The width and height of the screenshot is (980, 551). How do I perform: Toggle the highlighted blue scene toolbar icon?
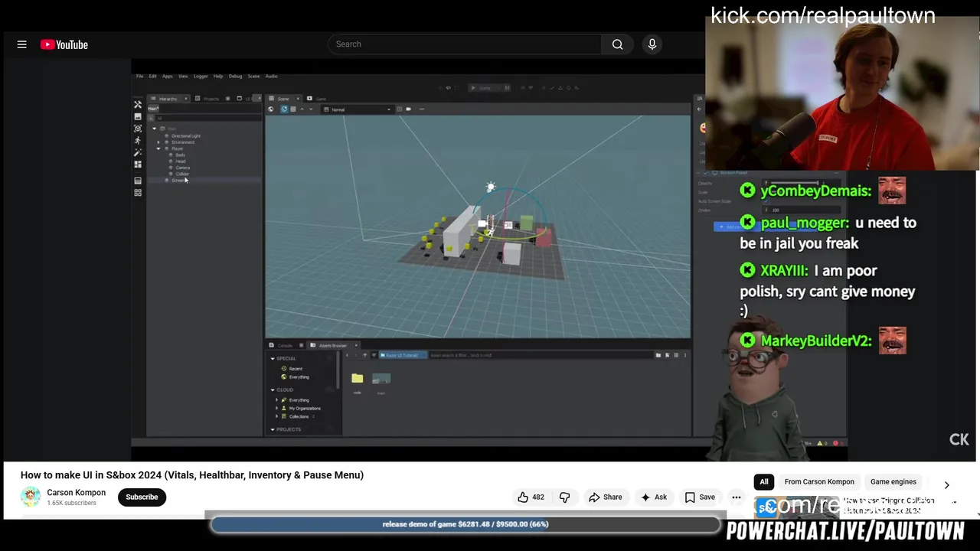point(284,109)
